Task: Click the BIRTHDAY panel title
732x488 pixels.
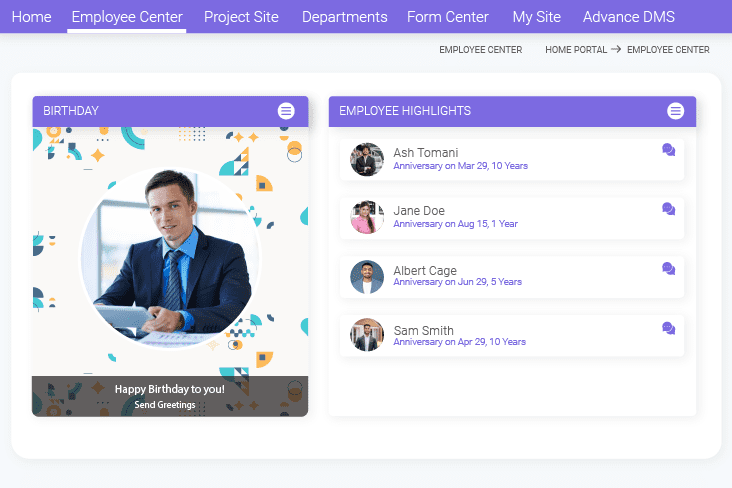Action: tap(71, 111)
